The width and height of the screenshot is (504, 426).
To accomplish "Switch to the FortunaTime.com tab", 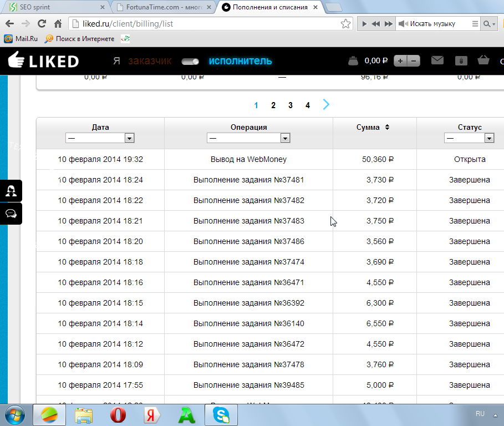I will coord(164,7).
